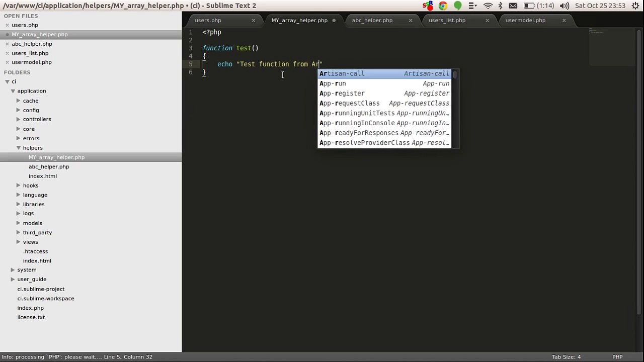This screenshot has height=362, width=644.
Task: Choose App-run autocomplete suggestion
Action: tap(384, 83)
